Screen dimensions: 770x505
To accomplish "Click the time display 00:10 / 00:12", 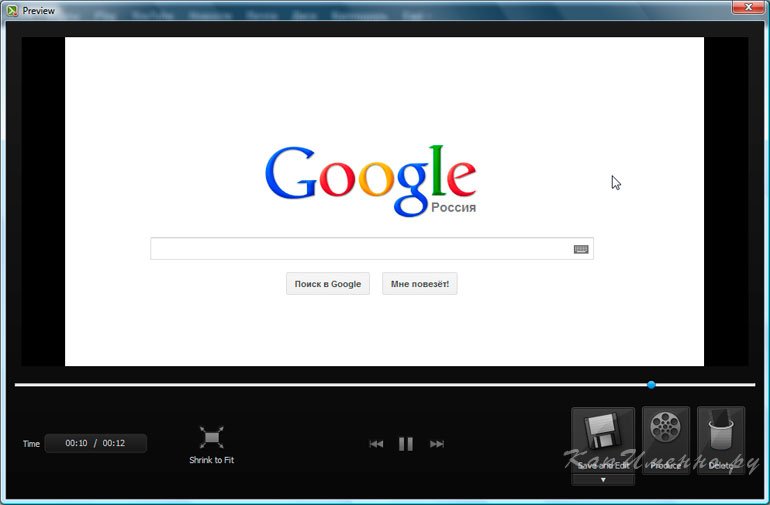I will point(95,443).
